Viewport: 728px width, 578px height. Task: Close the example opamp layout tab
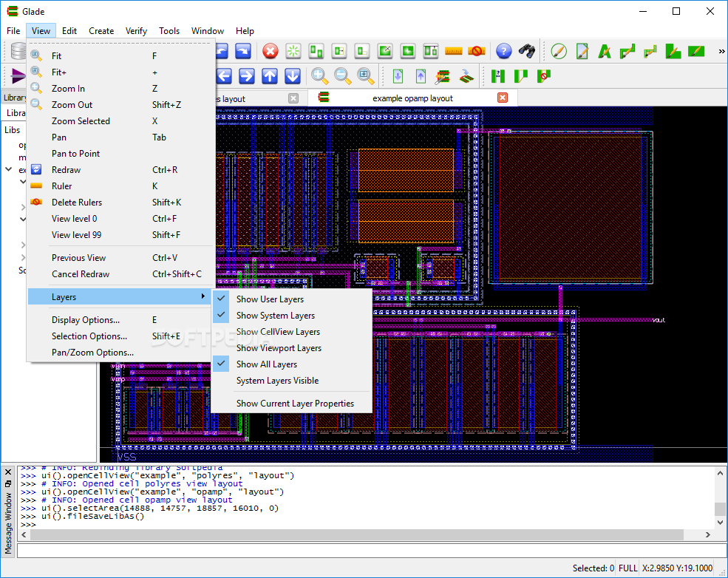coord(503,98)
